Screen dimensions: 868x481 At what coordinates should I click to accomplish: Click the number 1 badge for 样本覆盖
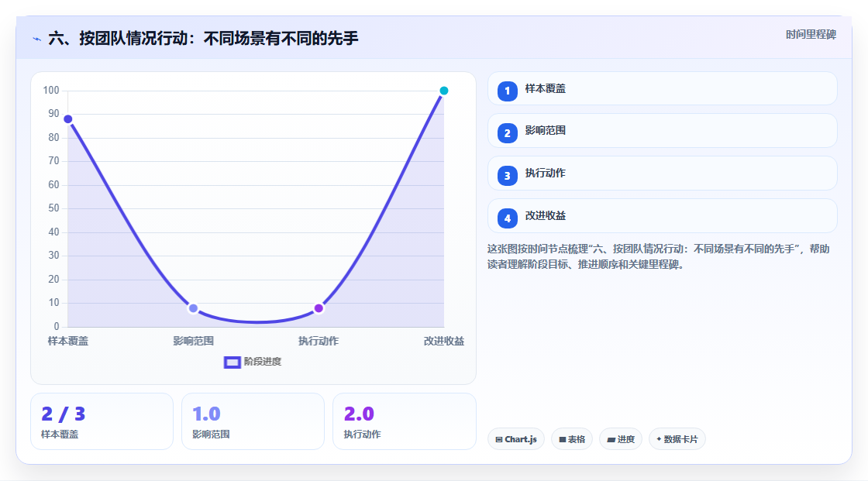507,91
